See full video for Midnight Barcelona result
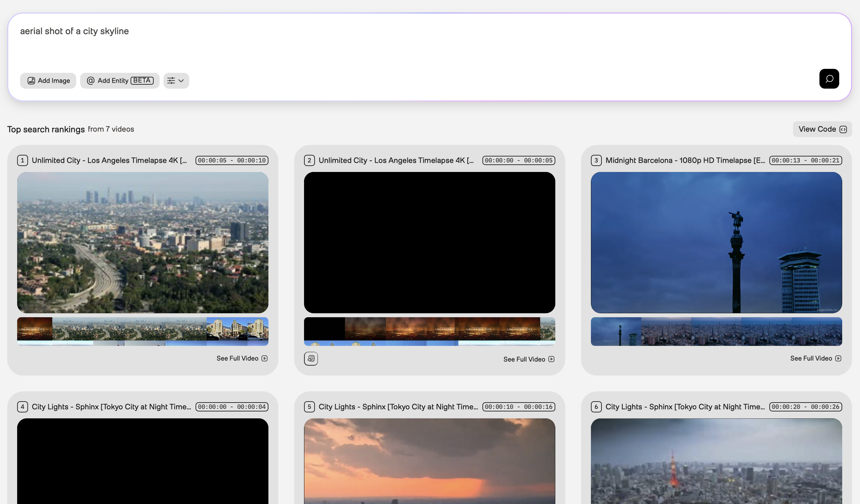860x504 pixels. [x=815, y=358]
